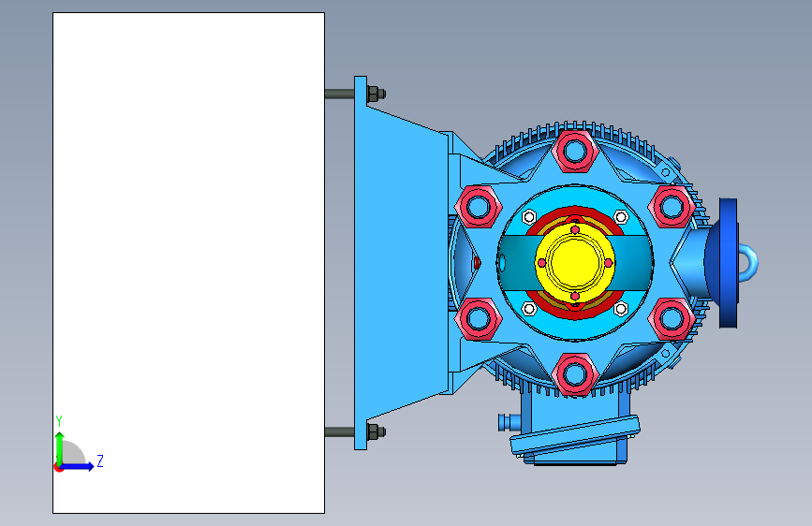
Task: Select the topmost red hex nut
Action: (x=575, y=152)
